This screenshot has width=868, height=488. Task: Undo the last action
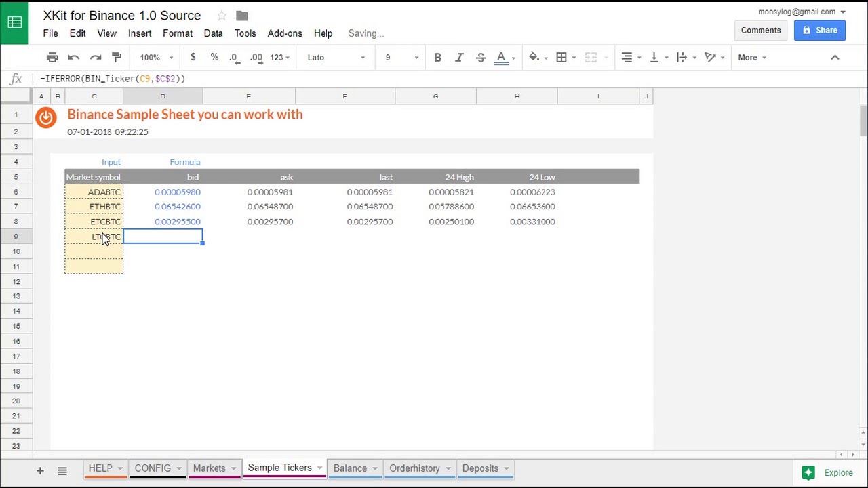(74, 58)
